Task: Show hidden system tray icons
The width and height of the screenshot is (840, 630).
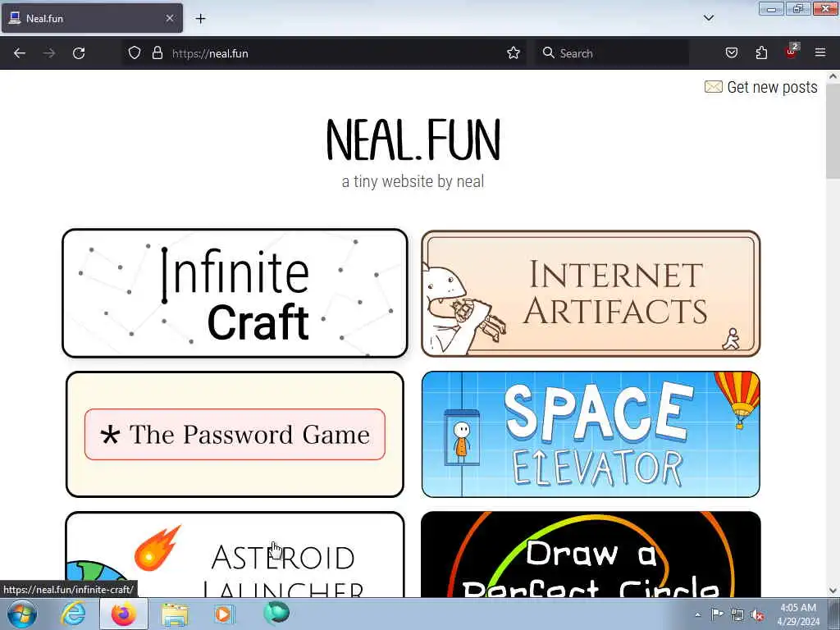Action: 697,614
